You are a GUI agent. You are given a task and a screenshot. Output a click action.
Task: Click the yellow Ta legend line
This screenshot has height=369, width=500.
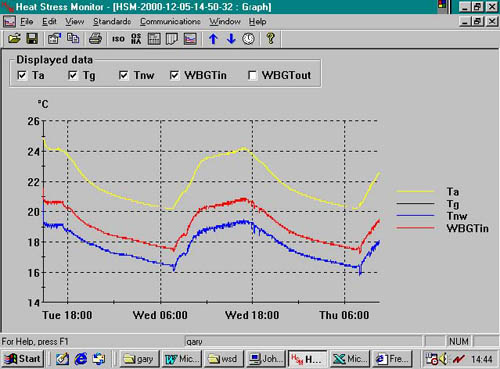click(415, 191)
